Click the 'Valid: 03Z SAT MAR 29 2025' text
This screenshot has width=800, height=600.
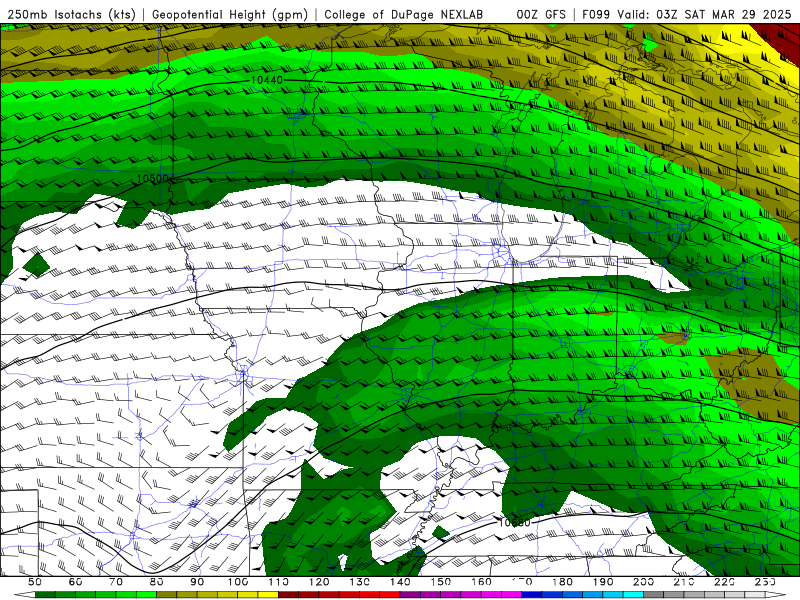pos(704,14)
